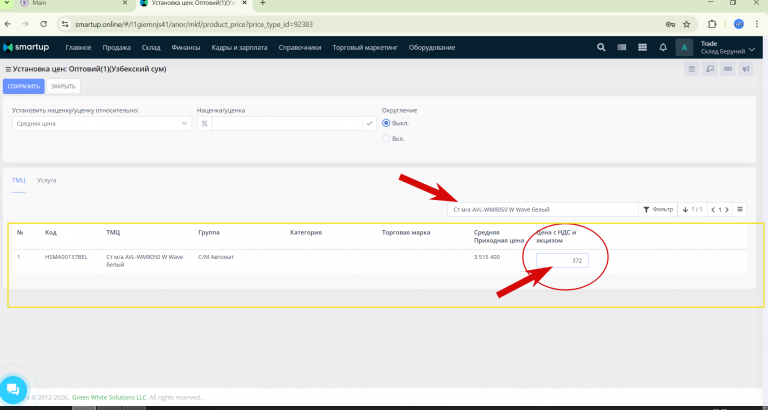The height and width of the screenshot is (410, 768).
Task: Click the percent sign icon of markup
Action: click(204, 123)
